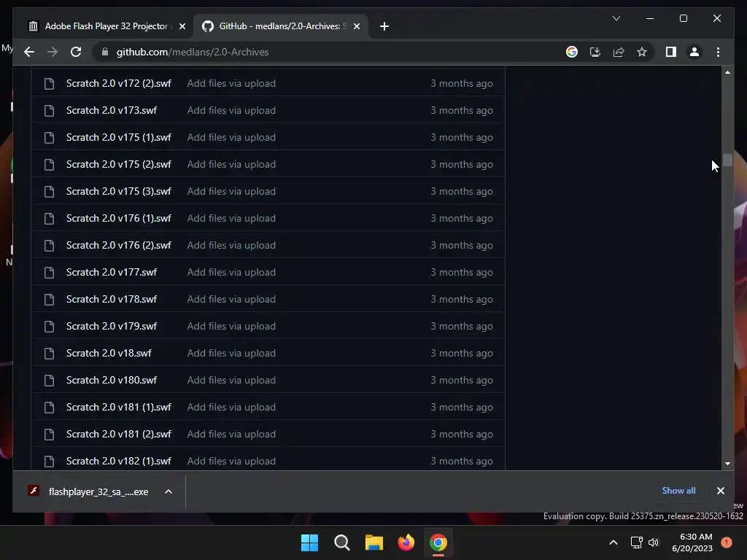Go back with the browser back arrow

coord(29,52)
